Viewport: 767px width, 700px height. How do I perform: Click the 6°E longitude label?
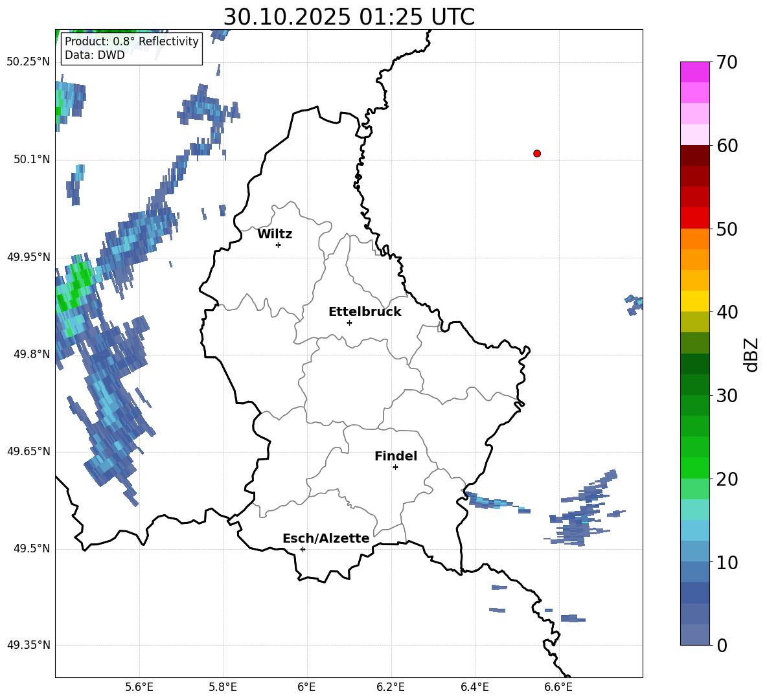[x=306, y=687]
